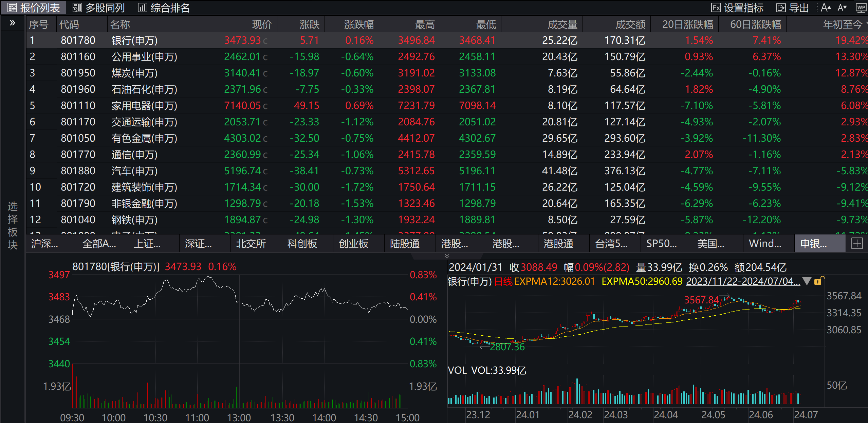The image size is (868, 423).
Task: Click 日线 period label on chart
Action: 503,281
